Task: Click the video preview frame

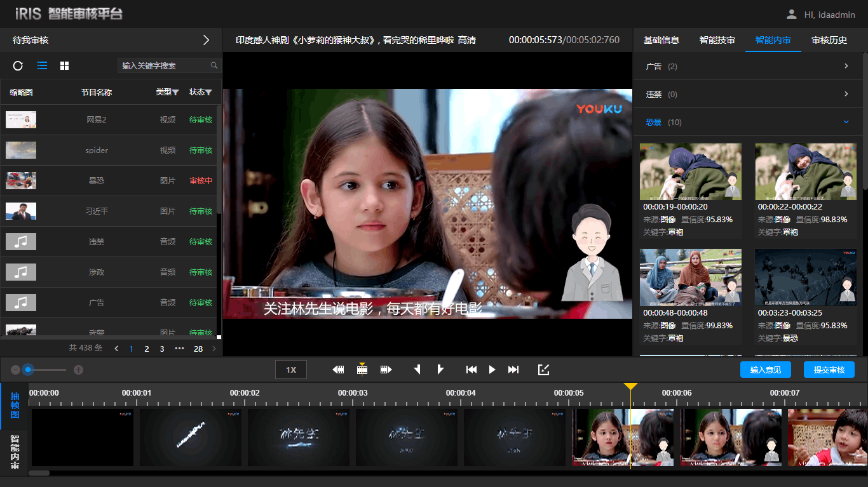Action: click(x=428, y=204)
